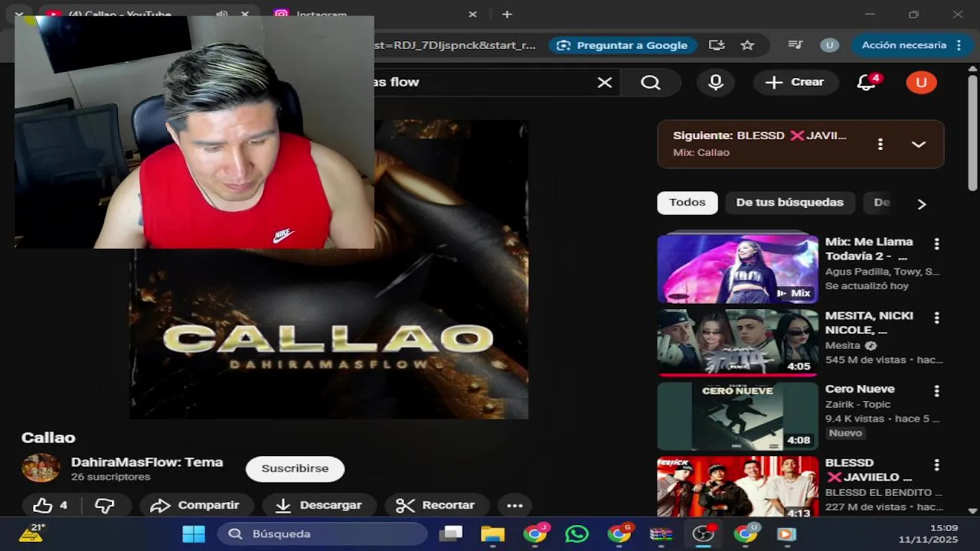The image size is (980, 551).
Task: Click the Descargar download button
Action: [318, 505]
